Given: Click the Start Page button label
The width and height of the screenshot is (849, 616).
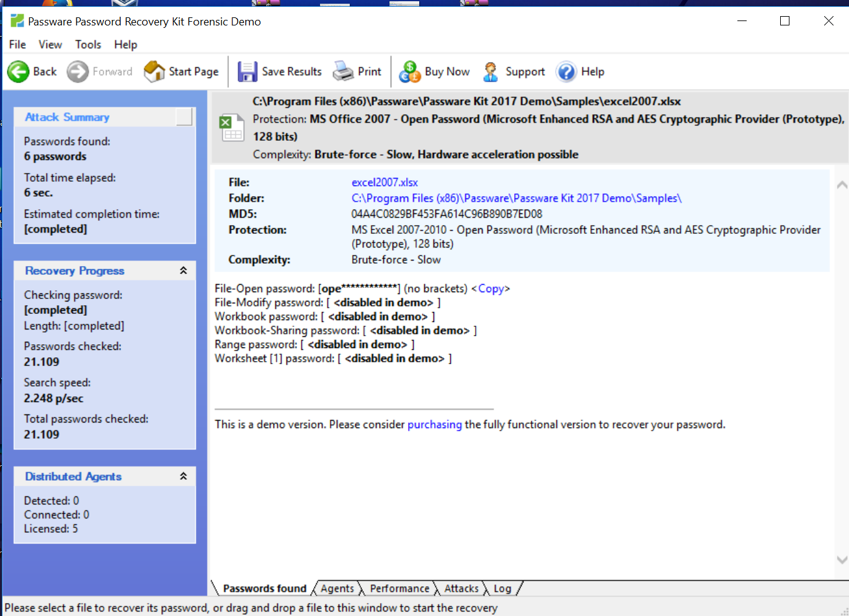Looking at the screenshot, I should point(193,72).
